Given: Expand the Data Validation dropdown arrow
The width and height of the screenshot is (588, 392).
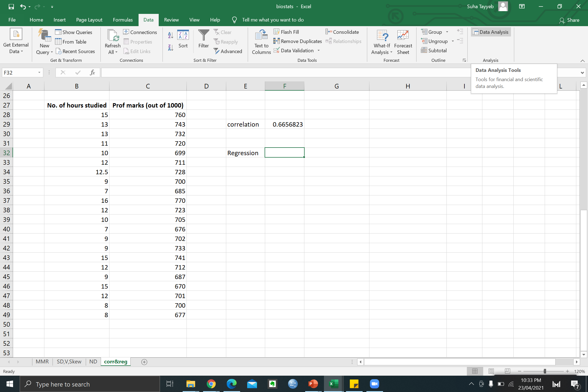Looking at the screenshot, I should coord(318,51).
